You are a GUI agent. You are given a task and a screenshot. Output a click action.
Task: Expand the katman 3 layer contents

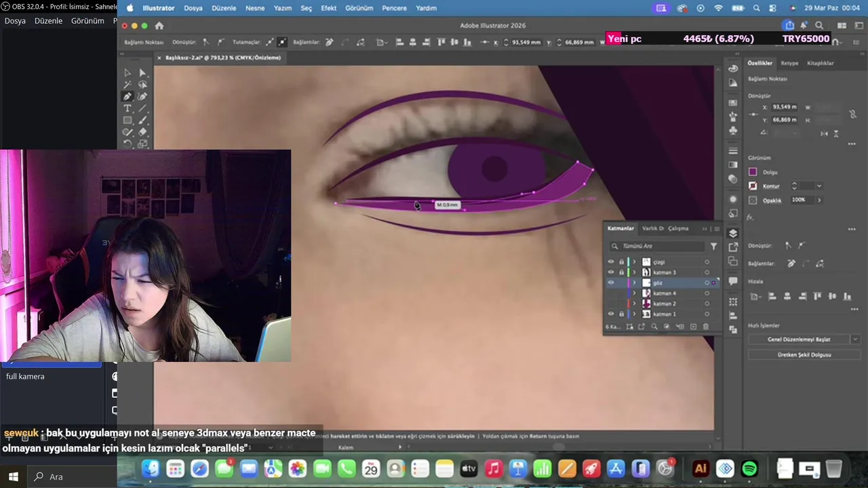click(635, 272)
